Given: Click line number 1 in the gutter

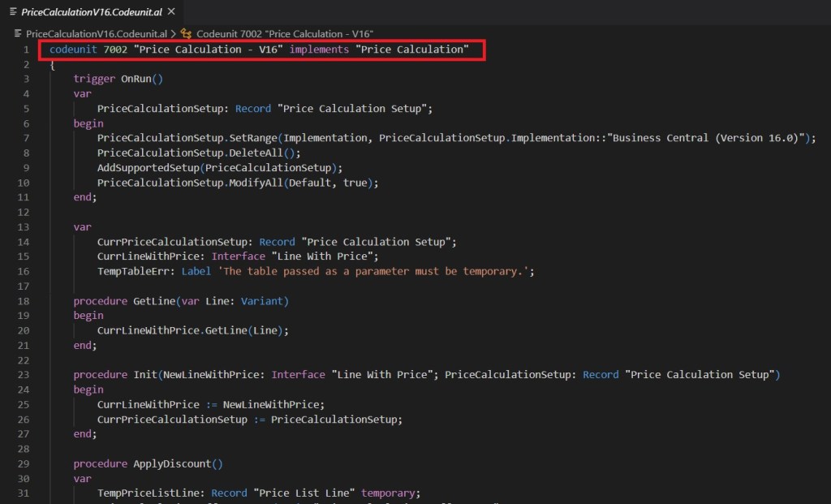Looking at the screenshot, I should point(26,50).
